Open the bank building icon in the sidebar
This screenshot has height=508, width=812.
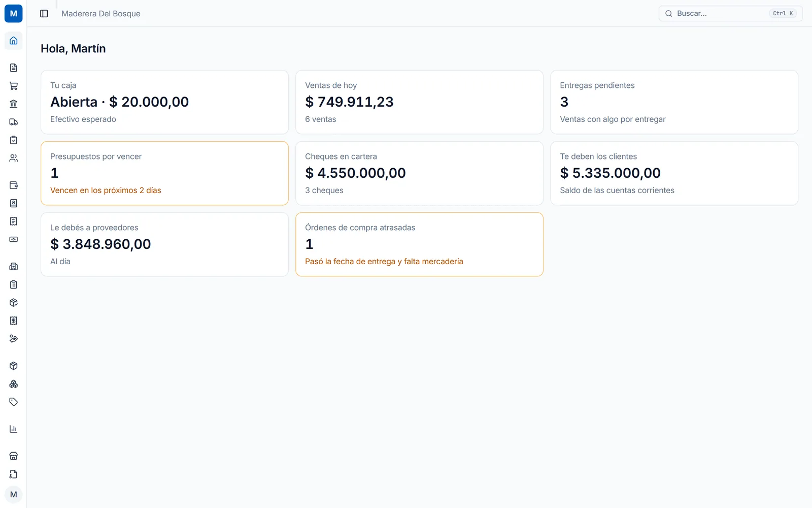14,104
